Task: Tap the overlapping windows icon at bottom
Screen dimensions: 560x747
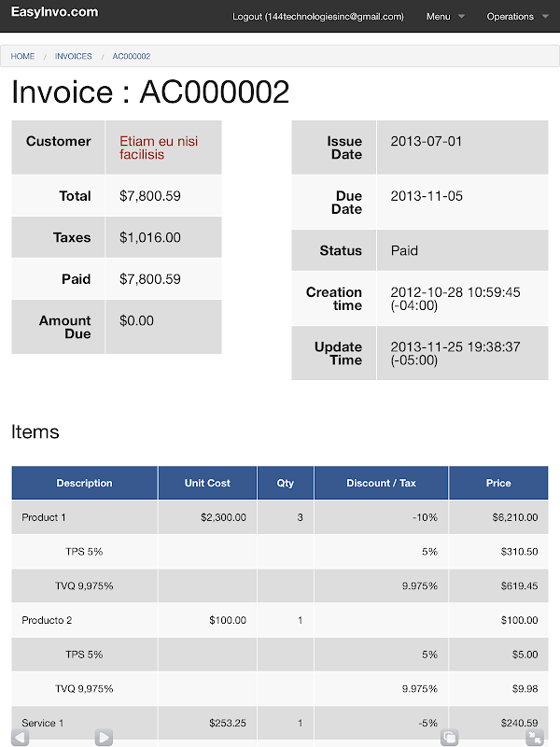Action: pyautogui.click(x=450, y=738)
